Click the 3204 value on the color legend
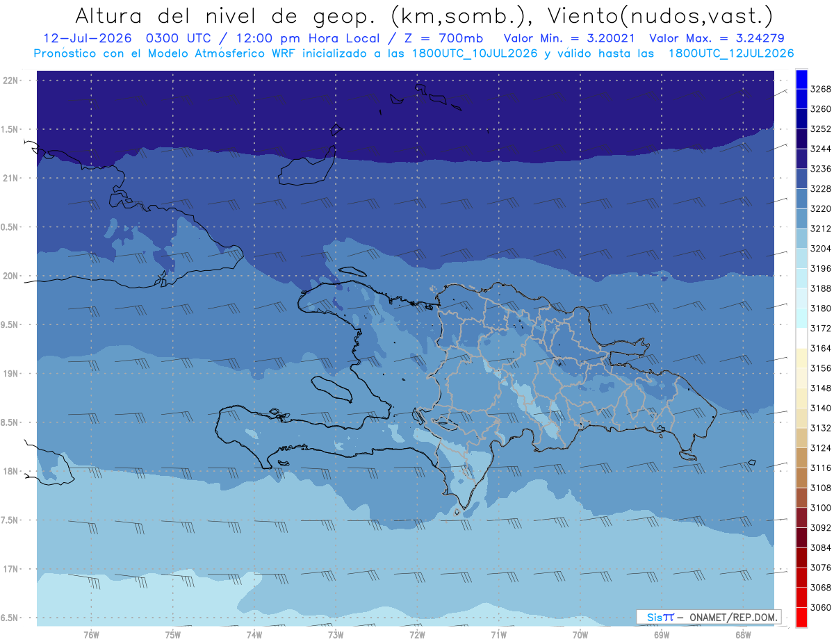The width and height of the screenshot is (834, 644). [x=821, y=249]
